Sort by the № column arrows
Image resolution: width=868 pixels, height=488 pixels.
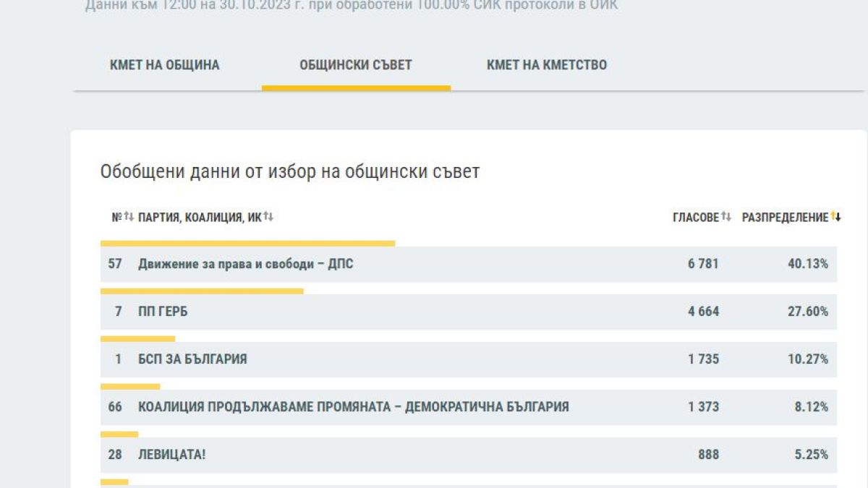(x=129, y=217)
